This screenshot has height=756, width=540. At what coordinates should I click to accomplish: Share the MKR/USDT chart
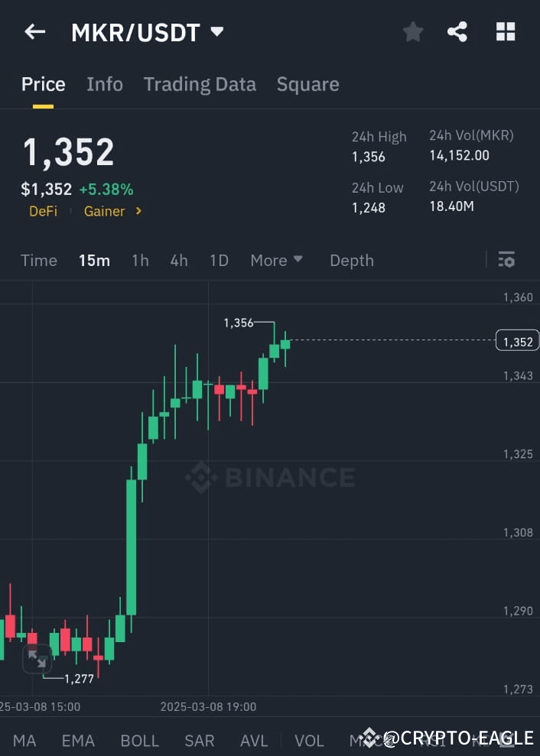[x=457, y=31]
